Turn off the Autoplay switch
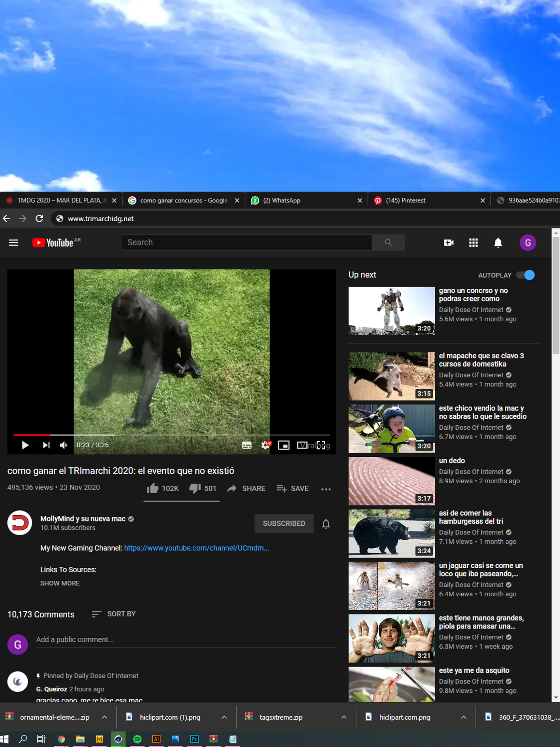This screenshot has height=747, width=560. [525, 275]
